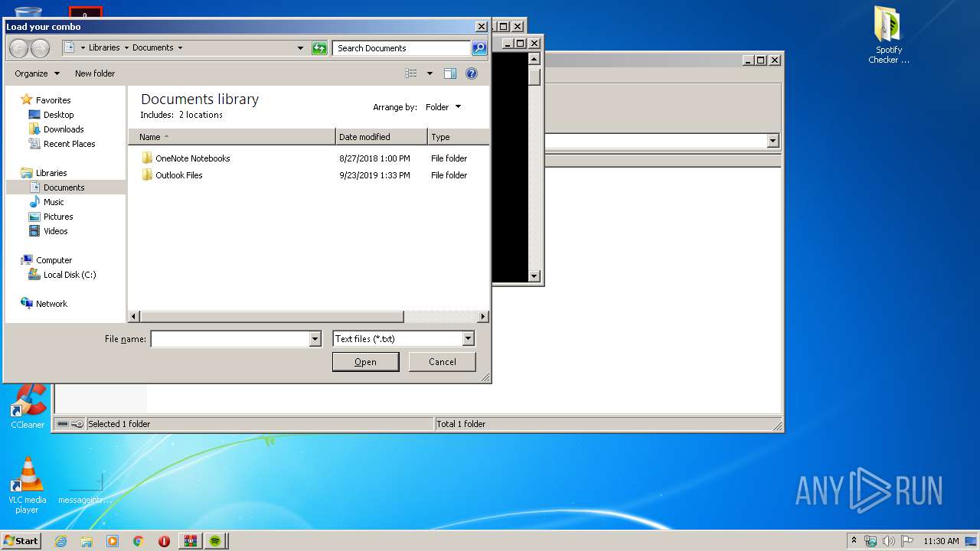The image size is (980, 551).
Task: Click the Open button
Action: 365,362
